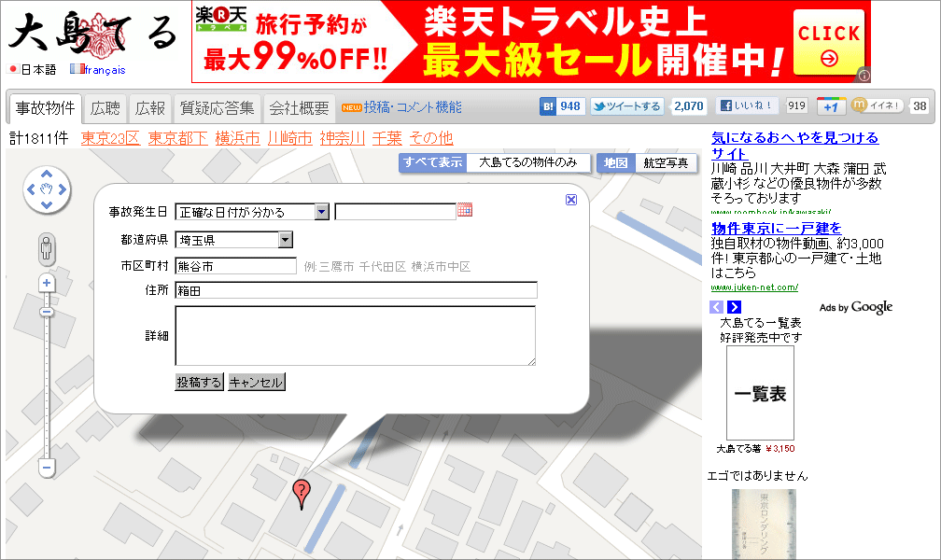The image size is (941, 560).
Task: Click the 千葉 region link
Action: coord(387,139)
